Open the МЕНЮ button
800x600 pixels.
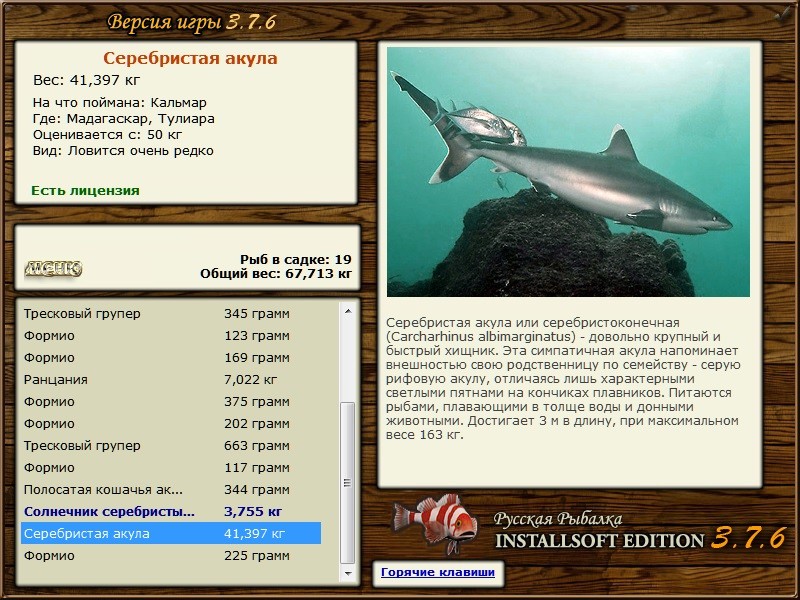coord(53,268)
